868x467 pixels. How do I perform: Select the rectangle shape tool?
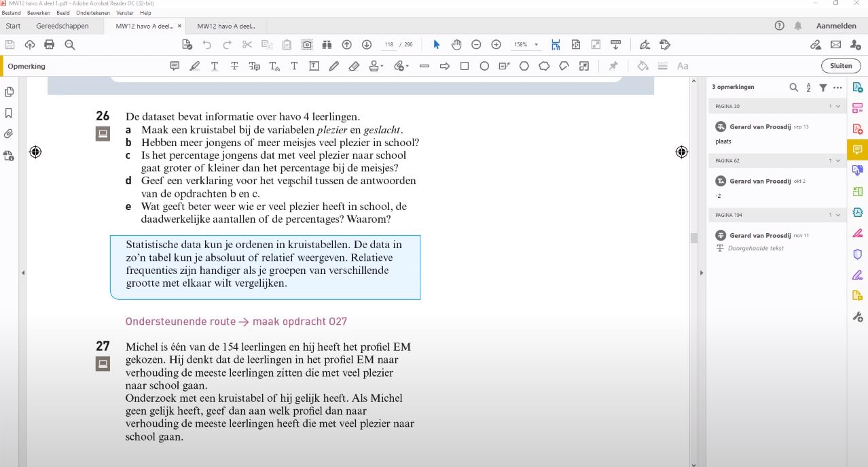point(465,66)
